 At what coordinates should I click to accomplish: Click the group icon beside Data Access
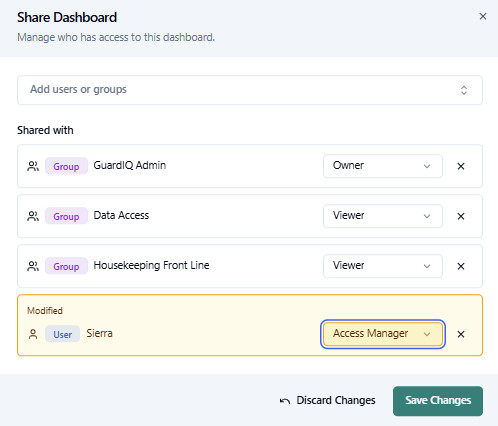click(x=33, y=216)
